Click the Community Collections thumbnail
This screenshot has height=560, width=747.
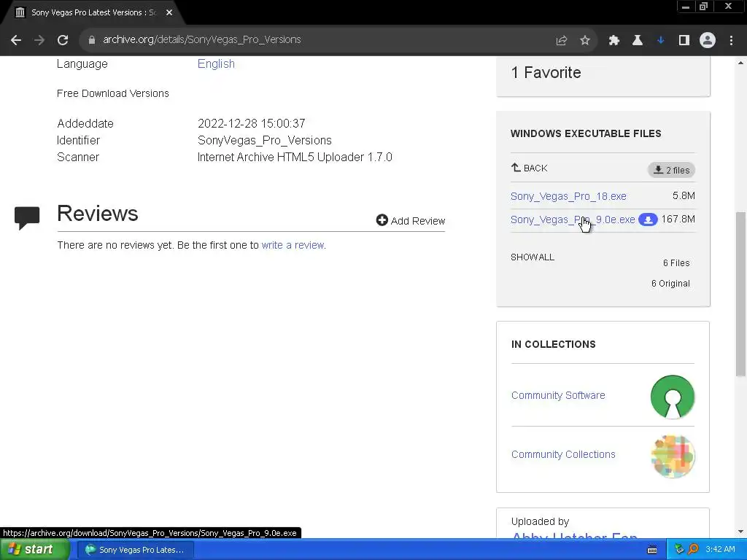tap(673, 456)
